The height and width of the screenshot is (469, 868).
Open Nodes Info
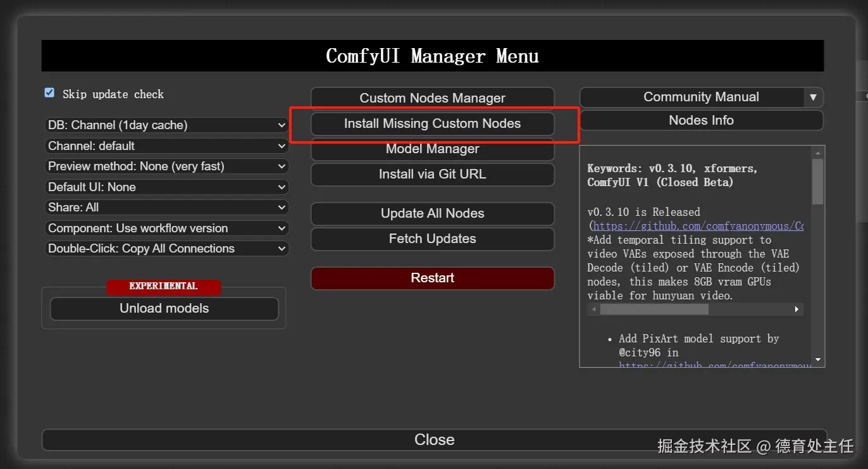coord(702,120)
